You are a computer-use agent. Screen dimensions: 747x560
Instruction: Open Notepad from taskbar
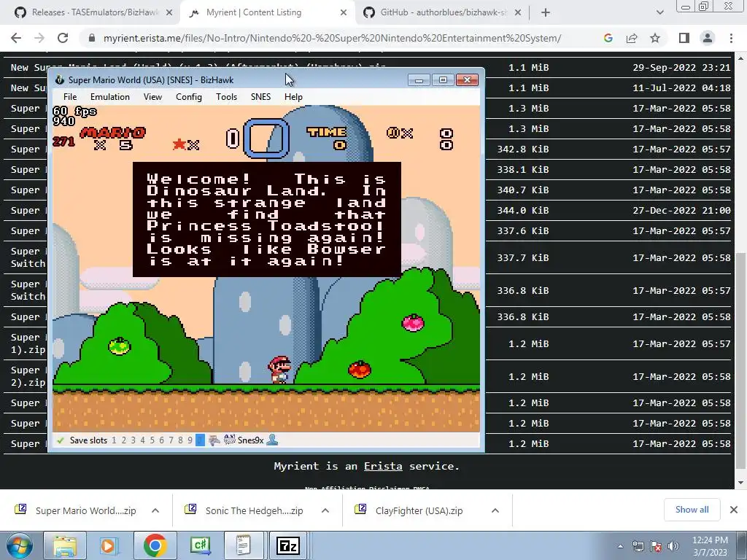coord(244,545)
